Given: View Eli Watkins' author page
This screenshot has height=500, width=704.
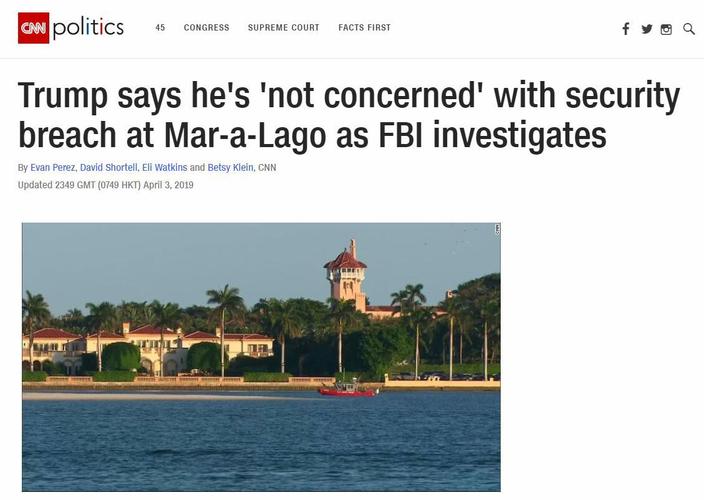Looking at the screenshot, I should (165, 167).
